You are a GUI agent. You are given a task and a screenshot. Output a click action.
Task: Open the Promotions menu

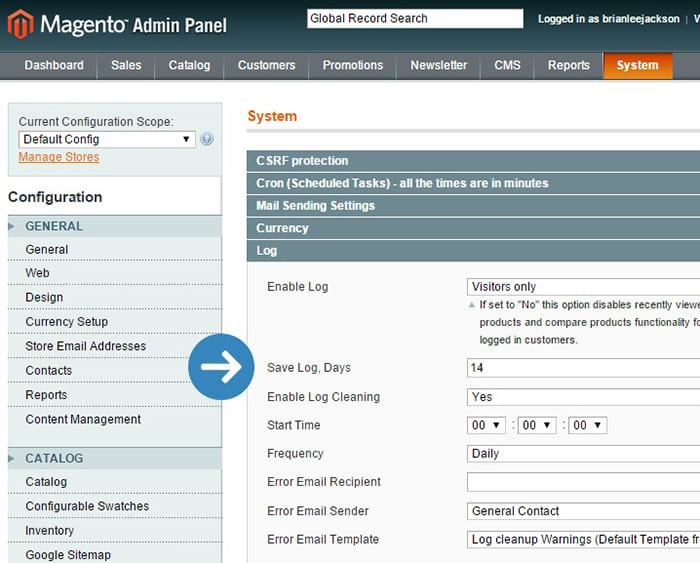[353, 66]
